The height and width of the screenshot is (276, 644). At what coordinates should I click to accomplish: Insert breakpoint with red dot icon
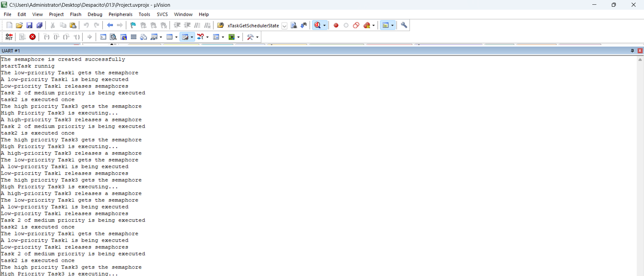336,25
